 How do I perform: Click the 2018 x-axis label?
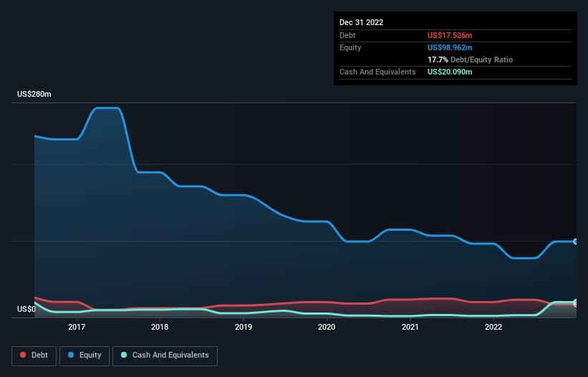tap(160, 327)
